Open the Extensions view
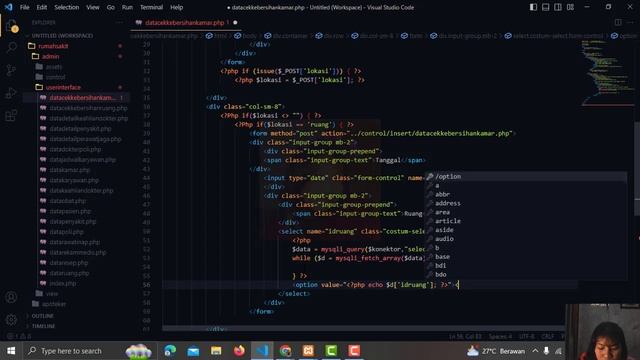The image size is (640, 360). click(x=11, y=116)
